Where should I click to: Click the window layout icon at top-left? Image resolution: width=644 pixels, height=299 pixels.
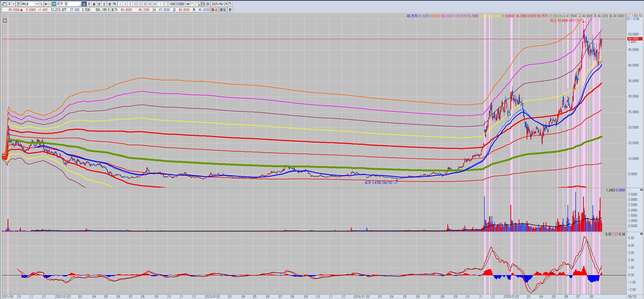(4, 4)
